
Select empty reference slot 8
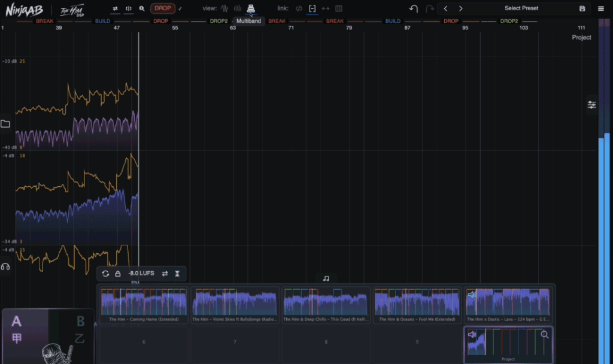pos(326,342)
